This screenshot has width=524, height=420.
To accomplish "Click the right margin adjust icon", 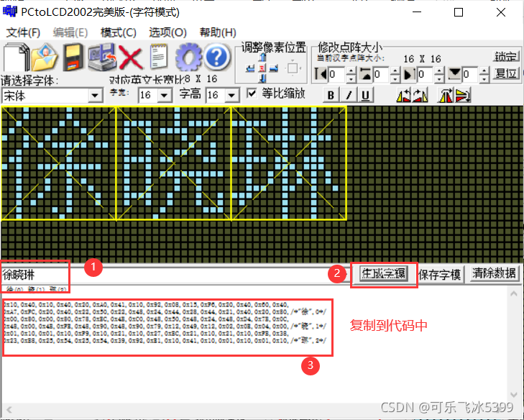I will [410, 73].
